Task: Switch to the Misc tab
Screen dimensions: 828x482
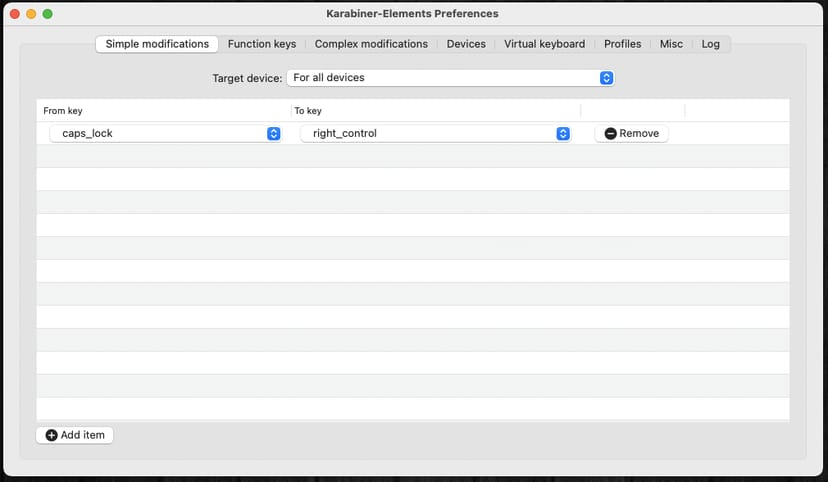Action: (670, 44)
